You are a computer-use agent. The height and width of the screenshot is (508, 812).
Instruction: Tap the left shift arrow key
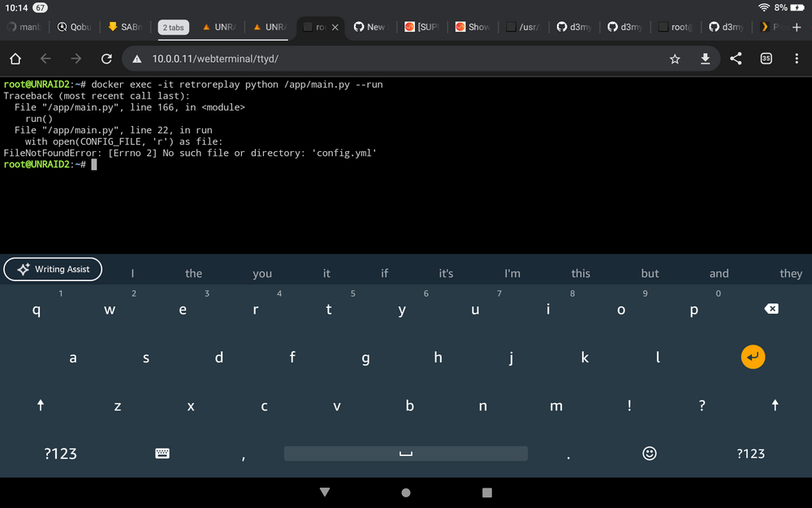coord(41,405)
